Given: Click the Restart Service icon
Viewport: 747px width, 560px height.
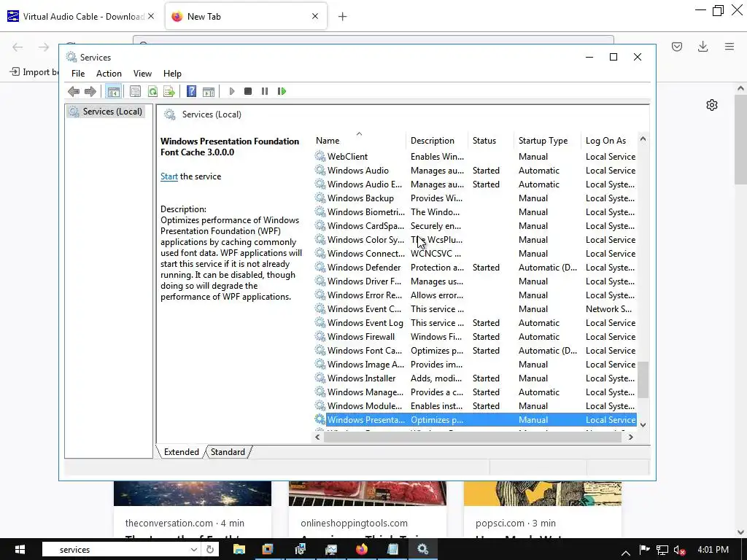Looking at the screenshot, I should pos(282,91).
